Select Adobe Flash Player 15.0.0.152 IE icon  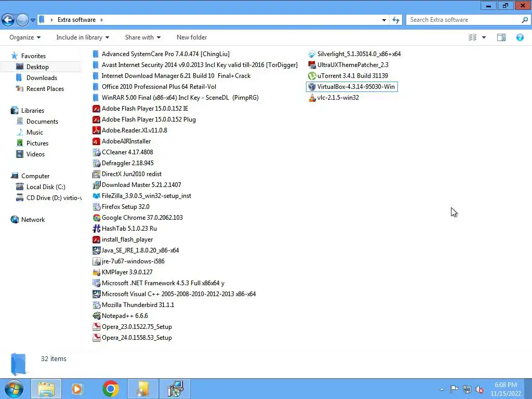(96, 109)
